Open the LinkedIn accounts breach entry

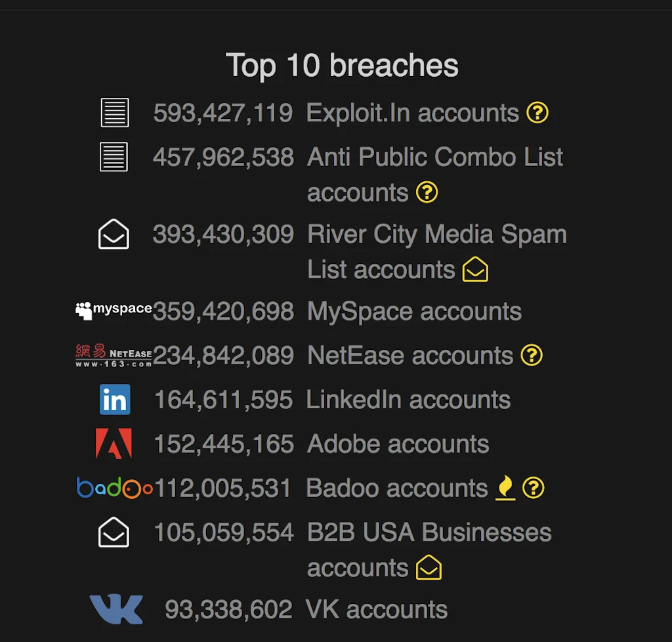408,399
